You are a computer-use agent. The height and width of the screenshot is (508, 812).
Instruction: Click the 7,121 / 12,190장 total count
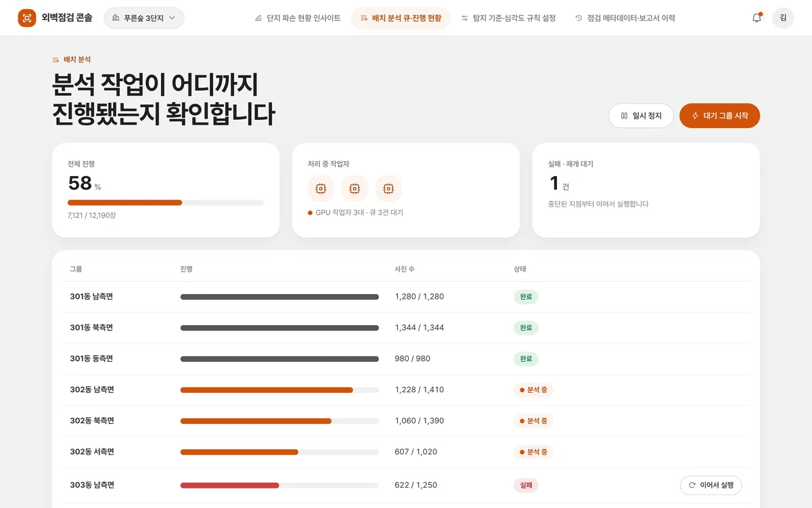point(92,215)
